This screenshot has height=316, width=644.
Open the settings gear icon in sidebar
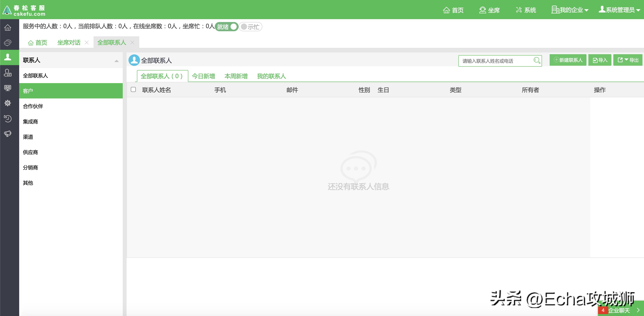tap(8, 103)
